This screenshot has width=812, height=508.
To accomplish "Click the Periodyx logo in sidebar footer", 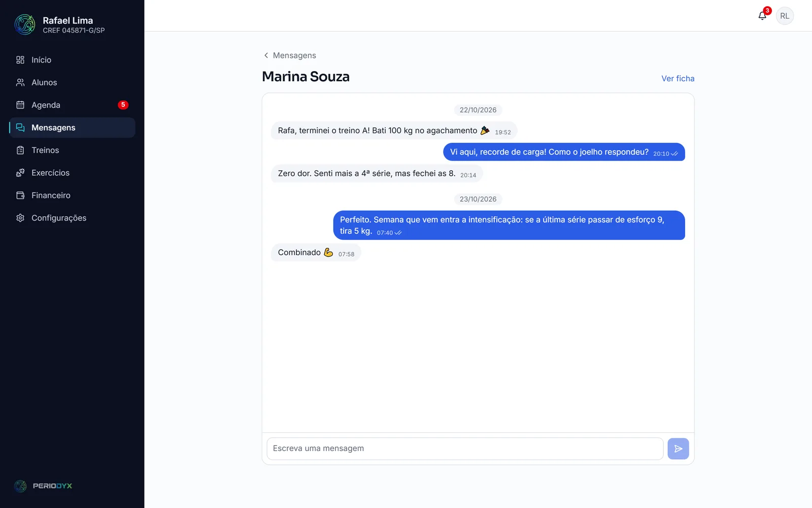I will click(43, 486).
